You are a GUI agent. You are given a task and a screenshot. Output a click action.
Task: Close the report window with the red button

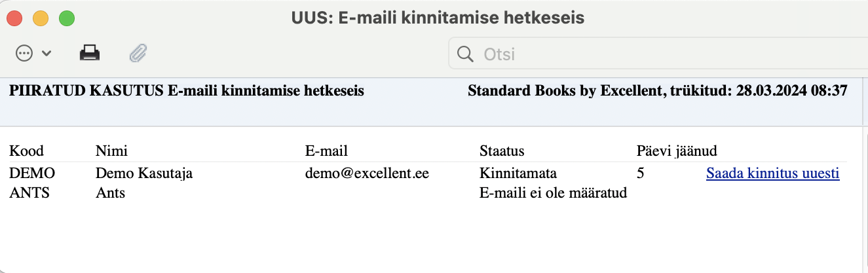pos(14,18)
